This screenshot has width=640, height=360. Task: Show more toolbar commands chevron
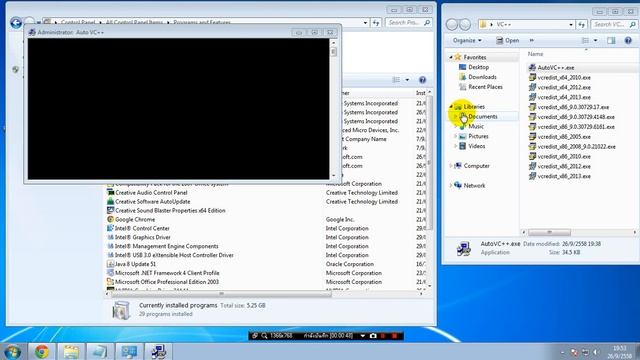(x=531, y=40)
